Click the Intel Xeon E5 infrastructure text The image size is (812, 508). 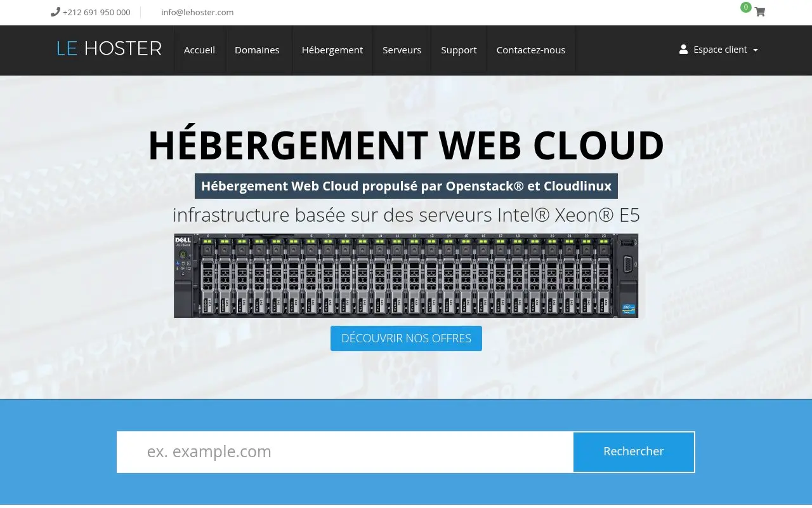click(x=406, y=215)
